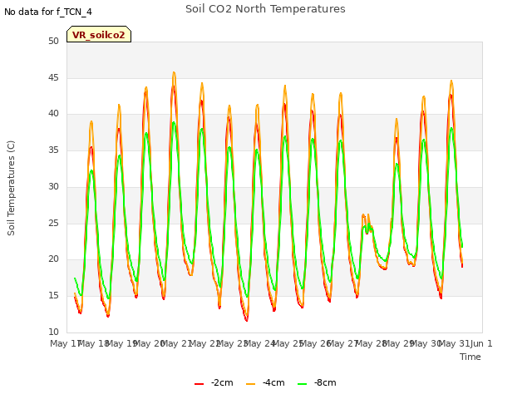The height and width of the screenshot is (399, 532).
Task: Click the red -2cm legend swatch
Action: [x=199, y=384]
